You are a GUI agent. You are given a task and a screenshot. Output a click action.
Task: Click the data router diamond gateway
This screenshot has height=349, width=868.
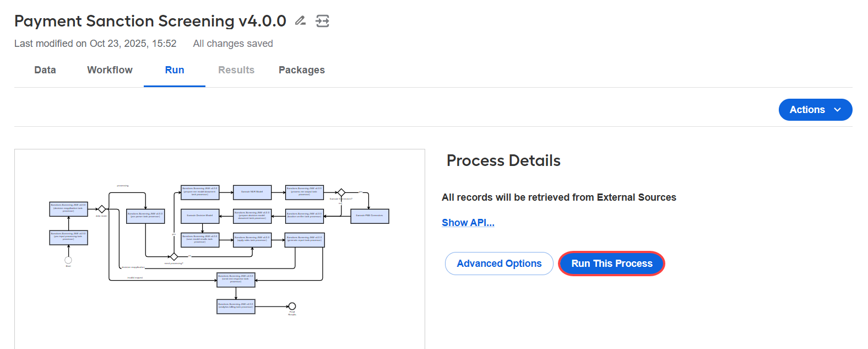pyautogui.click(x=101, y=210)
